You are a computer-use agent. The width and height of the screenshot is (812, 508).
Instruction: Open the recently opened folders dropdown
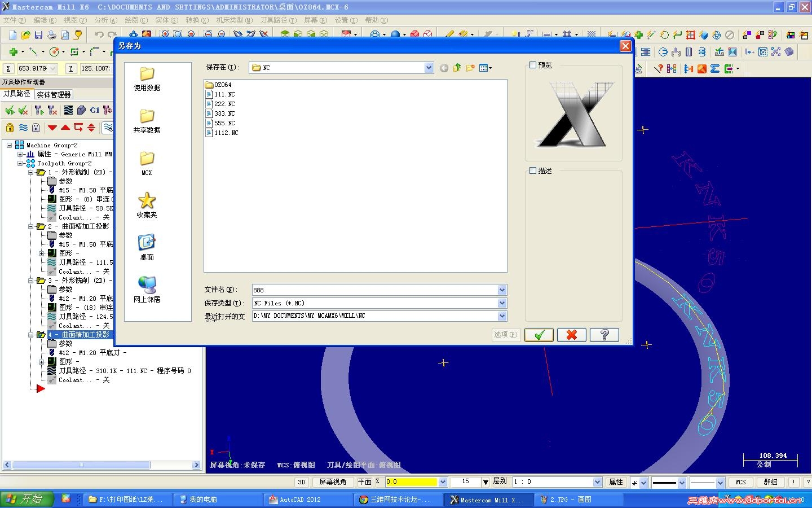pyautogui.click(x=502, y=316)
